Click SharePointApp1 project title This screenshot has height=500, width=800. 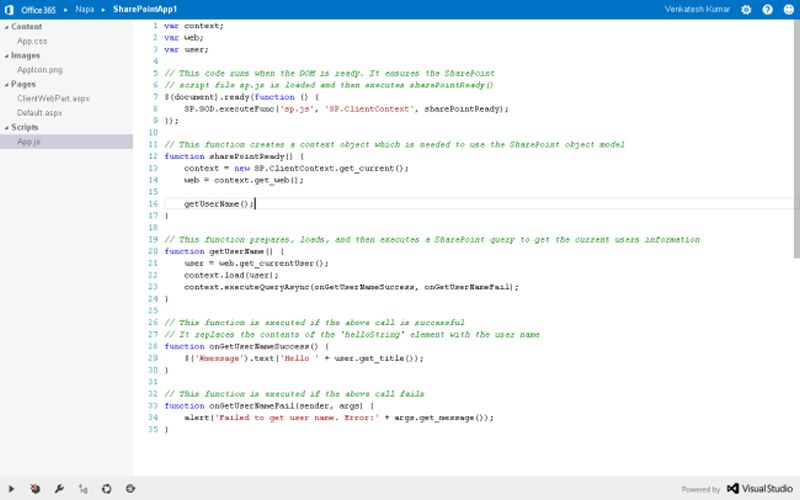pyautogui.click(x=145, y=9)
